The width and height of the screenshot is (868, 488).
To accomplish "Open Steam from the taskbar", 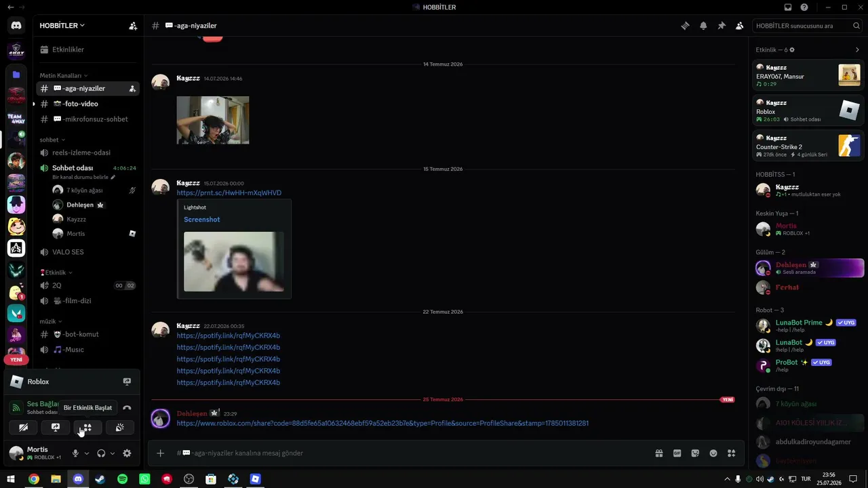I will 100,479.
